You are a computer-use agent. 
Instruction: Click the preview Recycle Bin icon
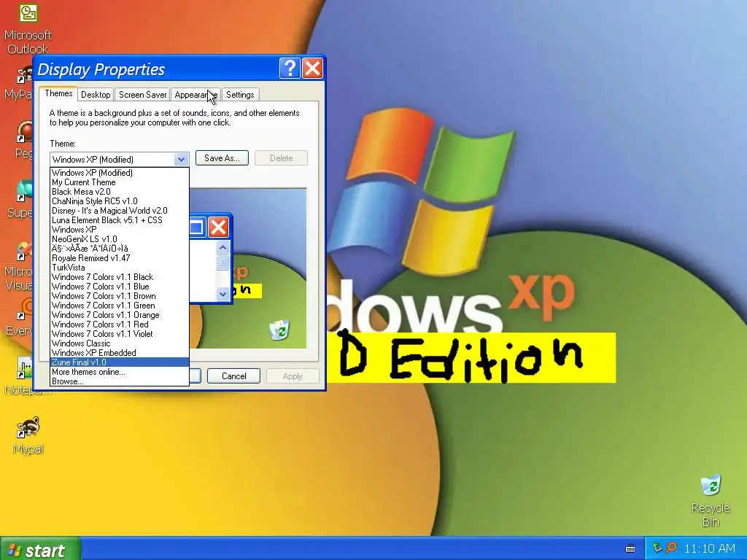[279, 330]
